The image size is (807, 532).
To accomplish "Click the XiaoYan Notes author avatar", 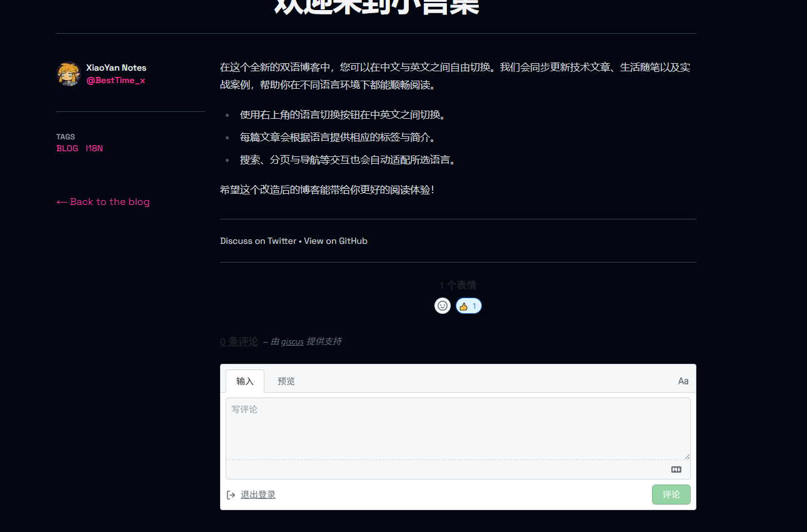I will click(x=68, y=74).
